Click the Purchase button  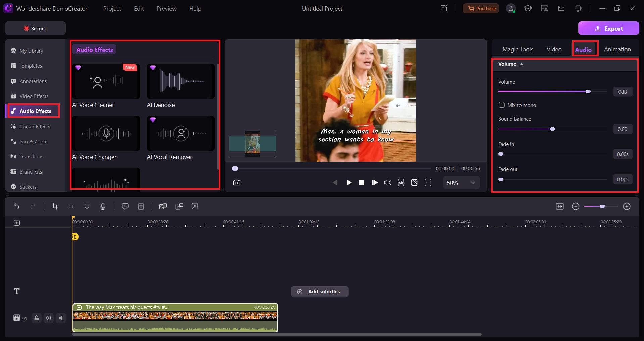[x=481, y=9]
